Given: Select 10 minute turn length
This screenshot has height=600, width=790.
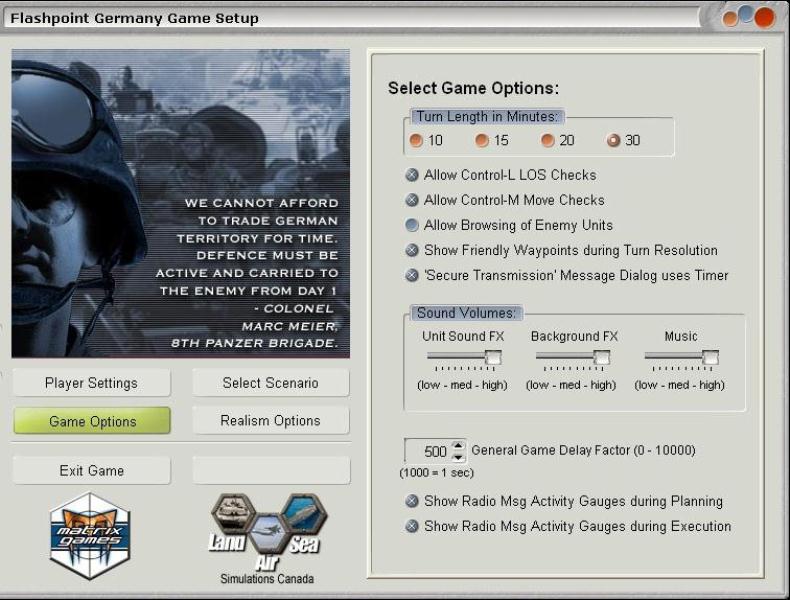Looking at the screenshot, I should (416, 141).
